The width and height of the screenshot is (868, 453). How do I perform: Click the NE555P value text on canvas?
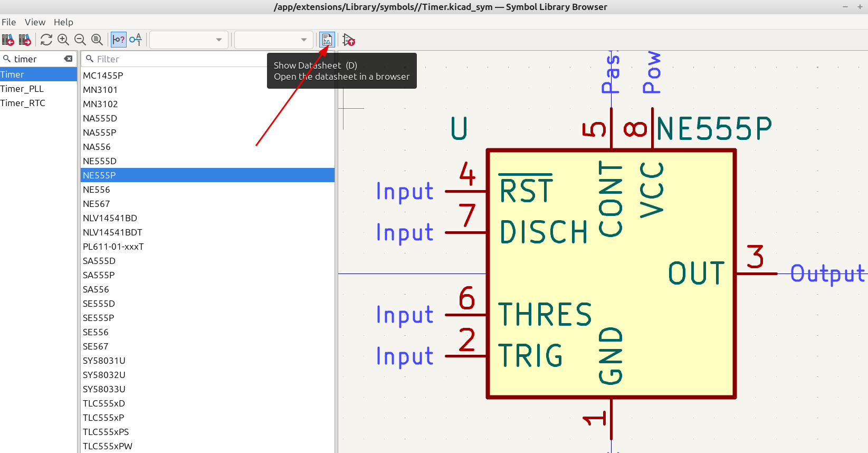coord(714,129)
